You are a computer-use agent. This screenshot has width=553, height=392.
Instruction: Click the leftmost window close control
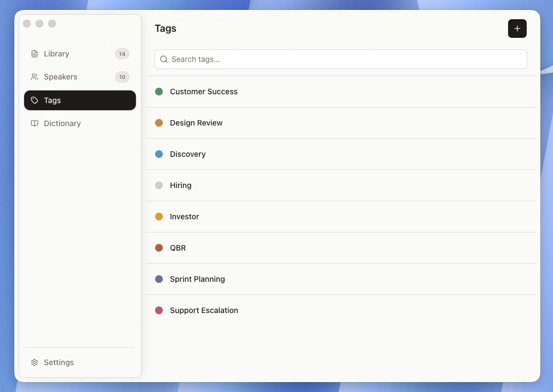(x=27, y=24)
